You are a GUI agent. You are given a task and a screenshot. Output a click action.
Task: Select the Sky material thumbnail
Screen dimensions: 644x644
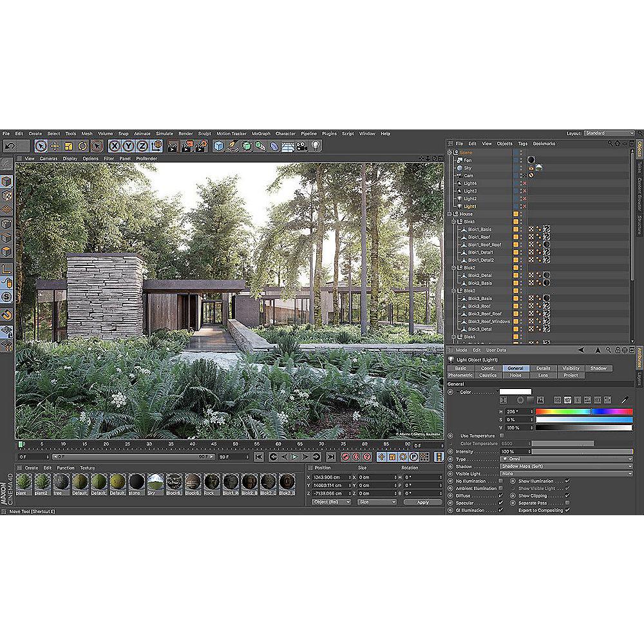coord(155,482)
